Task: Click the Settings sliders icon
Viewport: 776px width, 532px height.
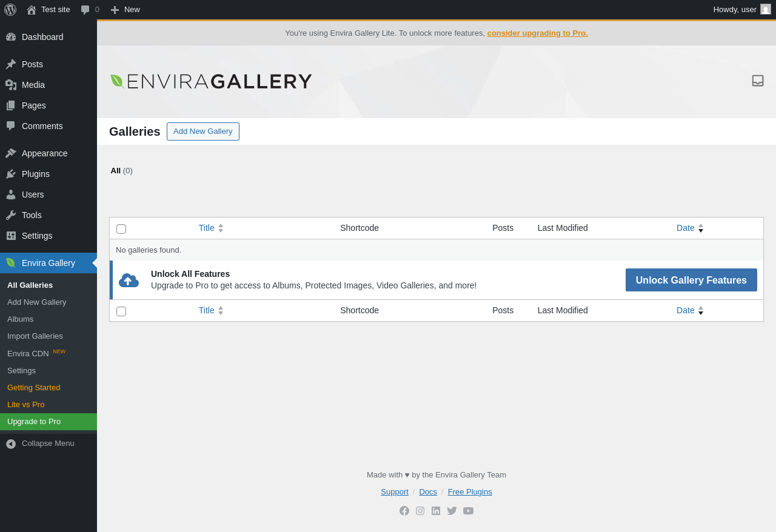Action: pos(11,236)
